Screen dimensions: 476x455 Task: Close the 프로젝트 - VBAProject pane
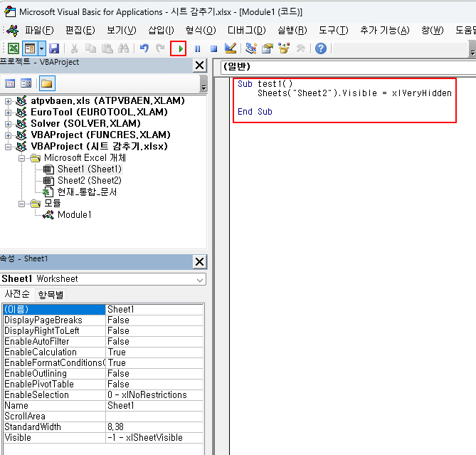point(199,66)
